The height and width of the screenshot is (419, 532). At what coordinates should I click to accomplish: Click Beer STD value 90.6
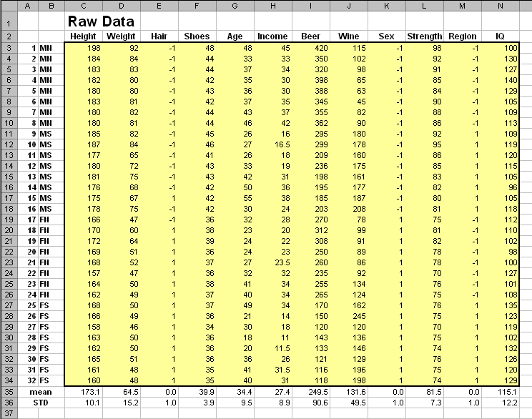coord(311,403)
